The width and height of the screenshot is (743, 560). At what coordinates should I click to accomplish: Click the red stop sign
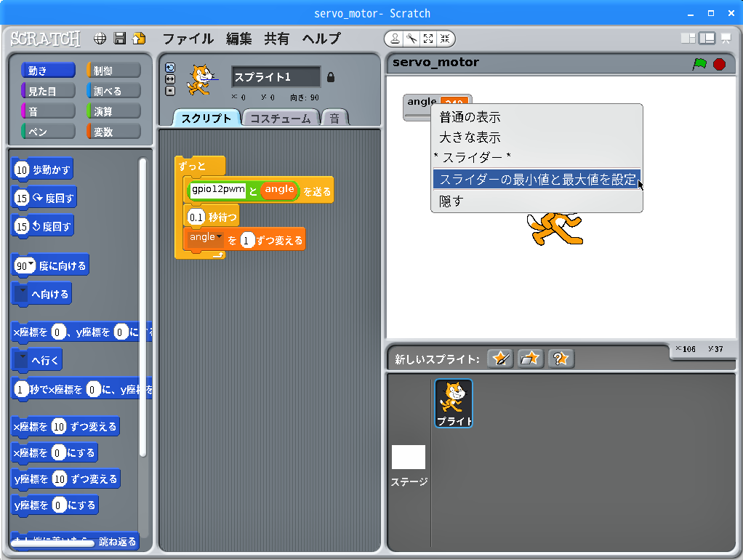click(719, 64)
